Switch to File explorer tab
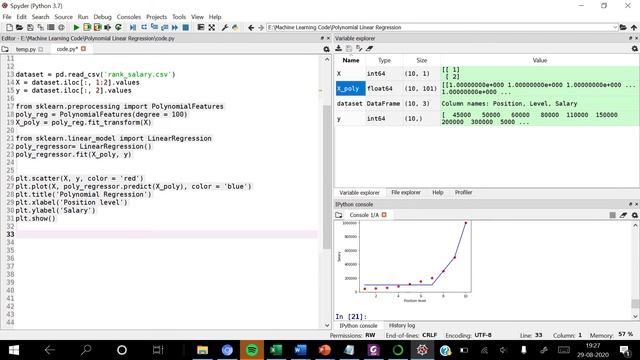This screenshot has width=640, height=360. (x=406, y=192)
